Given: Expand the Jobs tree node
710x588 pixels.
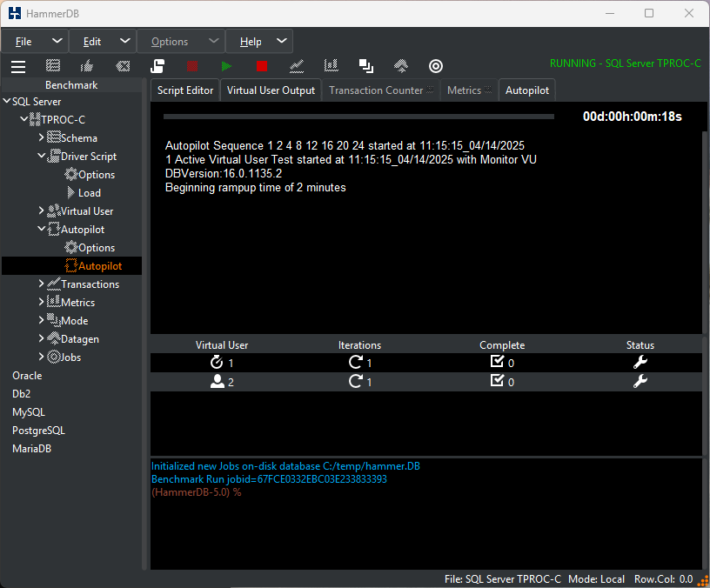Looking at the screenshot, I should click(41, 357).
